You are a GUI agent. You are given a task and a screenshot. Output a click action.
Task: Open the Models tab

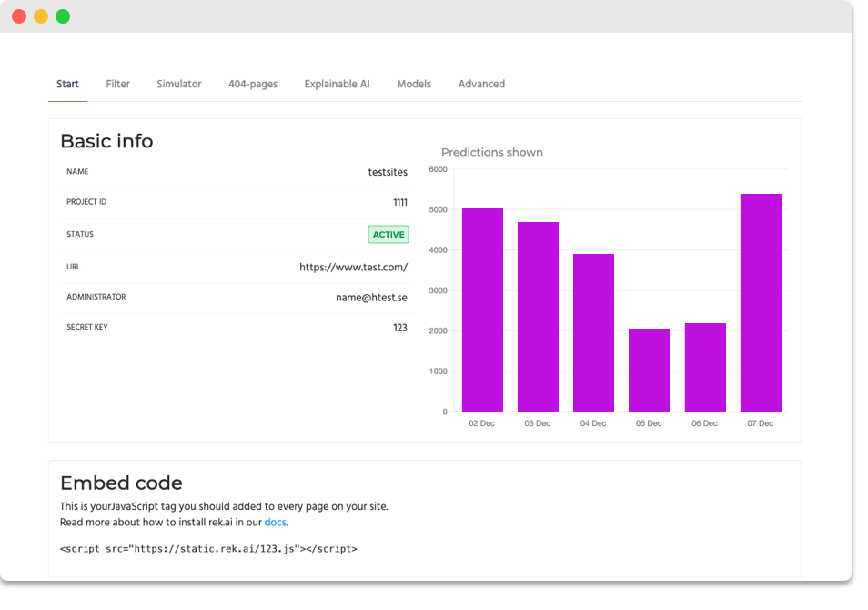pyautogui.click(x=414, y=84)
